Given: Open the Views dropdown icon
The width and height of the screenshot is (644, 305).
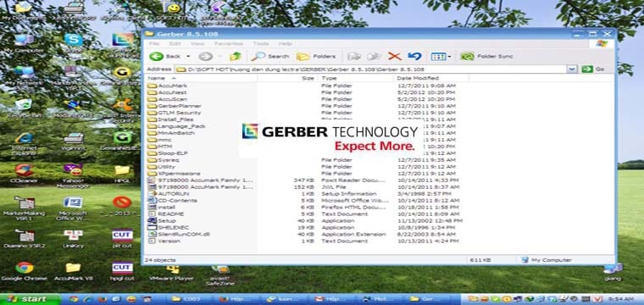Looking at the screenshot, I should tap(441, 56).
